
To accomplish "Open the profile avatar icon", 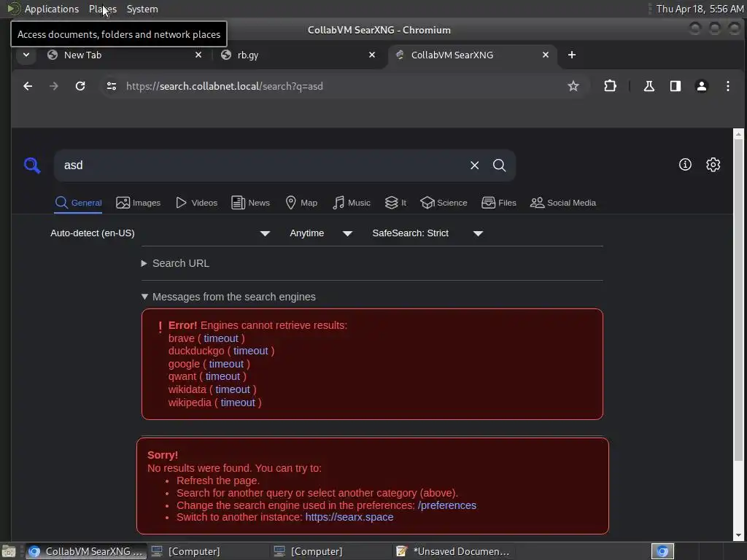I will pyautogui.click(x=701, y=86).
